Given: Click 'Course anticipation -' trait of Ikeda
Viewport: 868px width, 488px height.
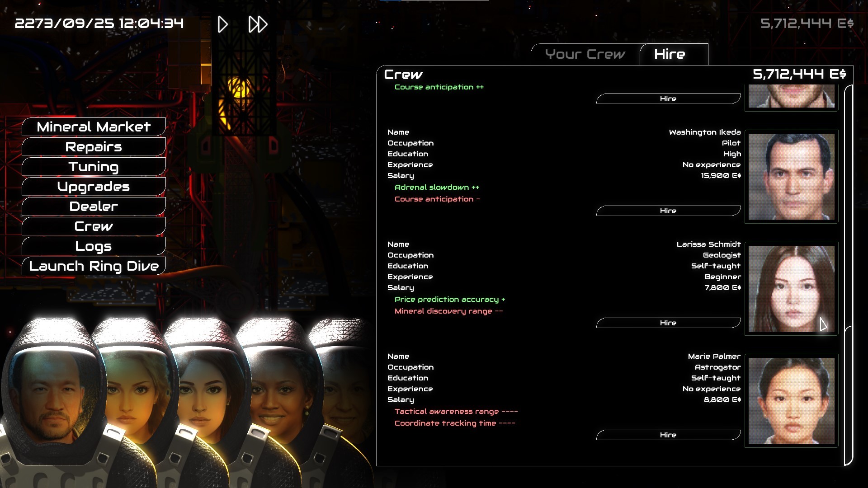Looking at the screenshot, I should point(437,199).
